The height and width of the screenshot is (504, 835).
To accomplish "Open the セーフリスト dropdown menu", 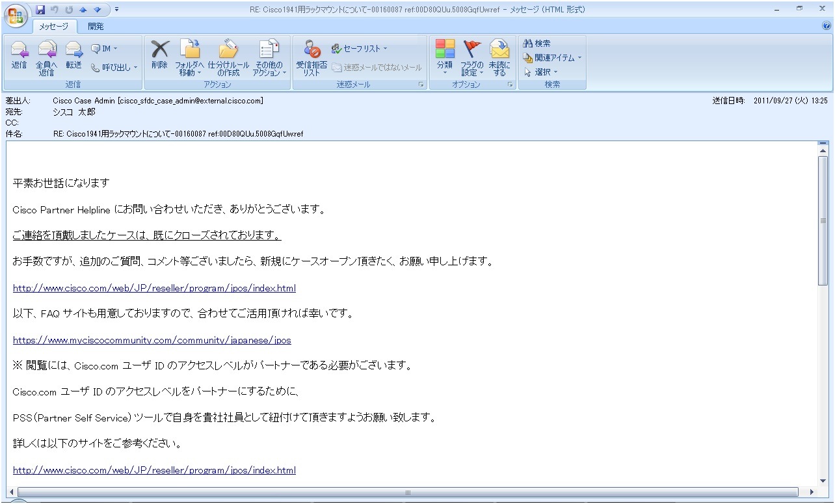I will pyautogui.click(x=359, y=48).
